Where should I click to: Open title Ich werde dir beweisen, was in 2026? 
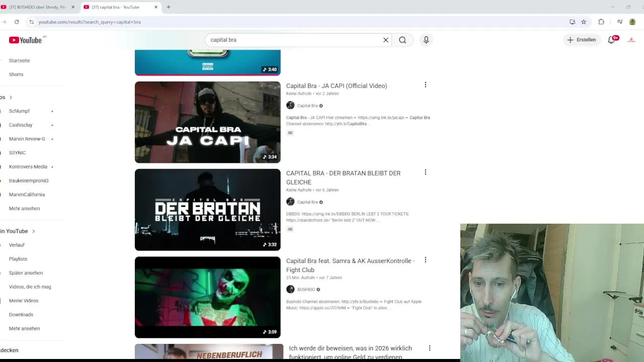[x=350, y=352]
